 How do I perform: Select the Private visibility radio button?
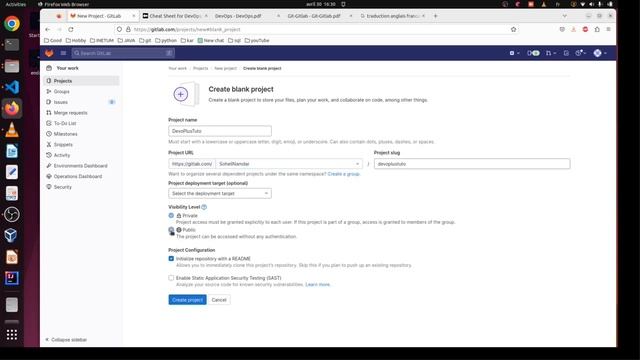tap(171, 216)
